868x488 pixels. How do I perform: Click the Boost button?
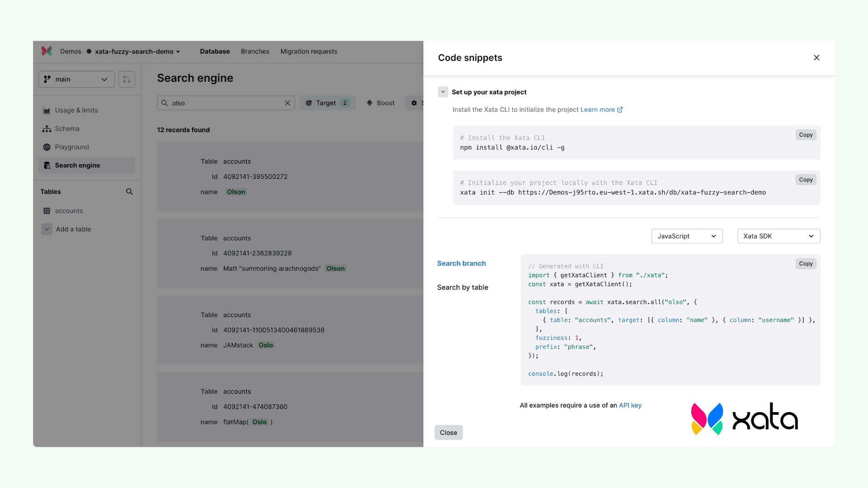tap(380, 103)
